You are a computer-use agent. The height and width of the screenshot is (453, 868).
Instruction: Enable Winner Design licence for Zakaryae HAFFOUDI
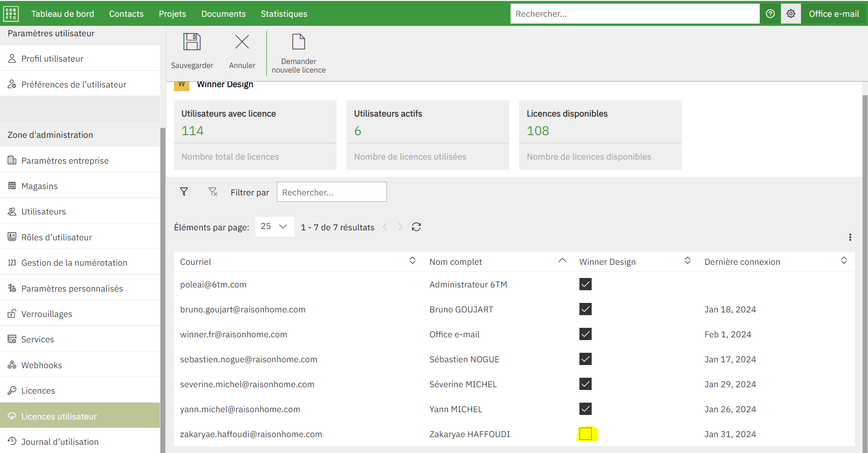tap(585, 434)
